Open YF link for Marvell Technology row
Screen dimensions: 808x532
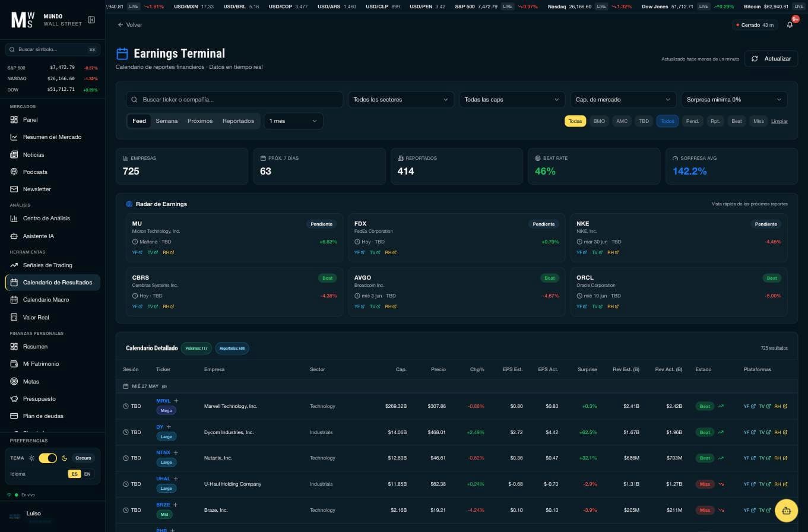[749, 407]
